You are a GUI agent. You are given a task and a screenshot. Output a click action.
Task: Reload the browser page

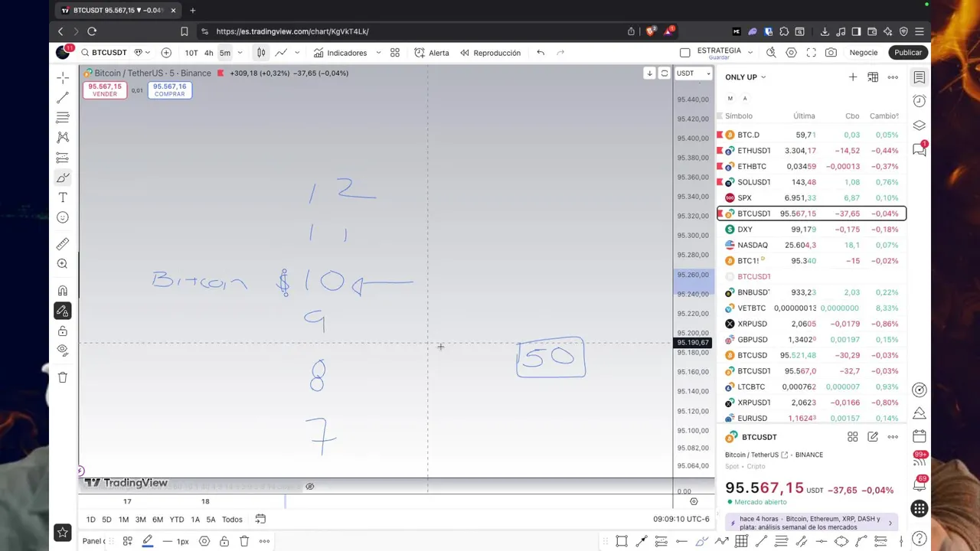[x=92, y=31]
